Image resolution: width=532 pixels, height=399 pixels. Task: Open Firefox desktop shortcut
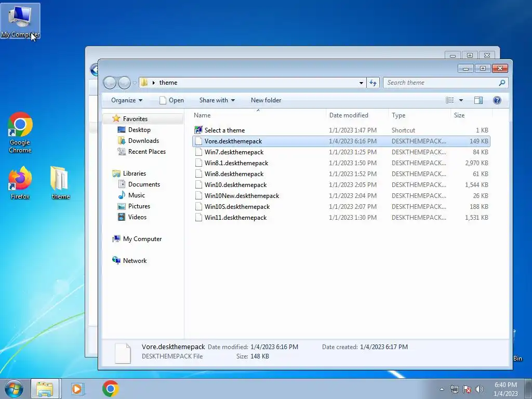tap(20, 182)
